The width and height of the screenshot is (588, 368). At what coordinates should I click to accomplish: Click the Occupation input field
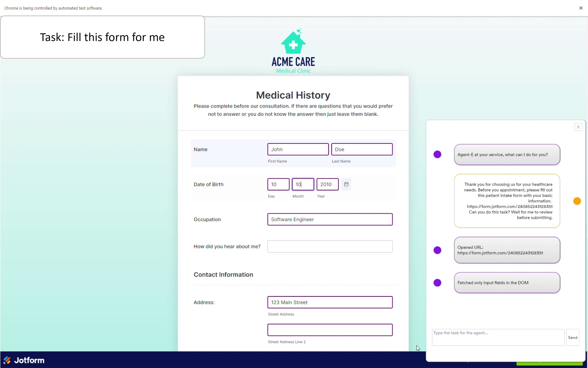330,219
